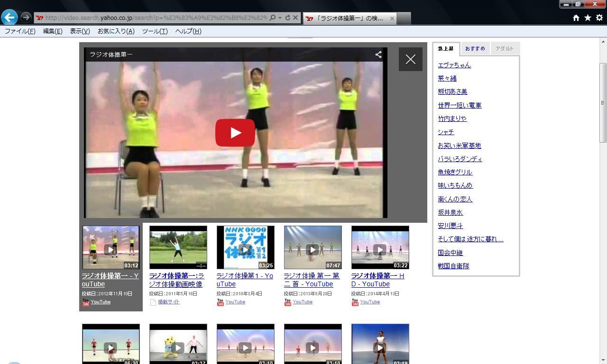Screen dimensions: 607x364
Task: Click the scrollbar down arrow
Action: [x=603, y=360]
